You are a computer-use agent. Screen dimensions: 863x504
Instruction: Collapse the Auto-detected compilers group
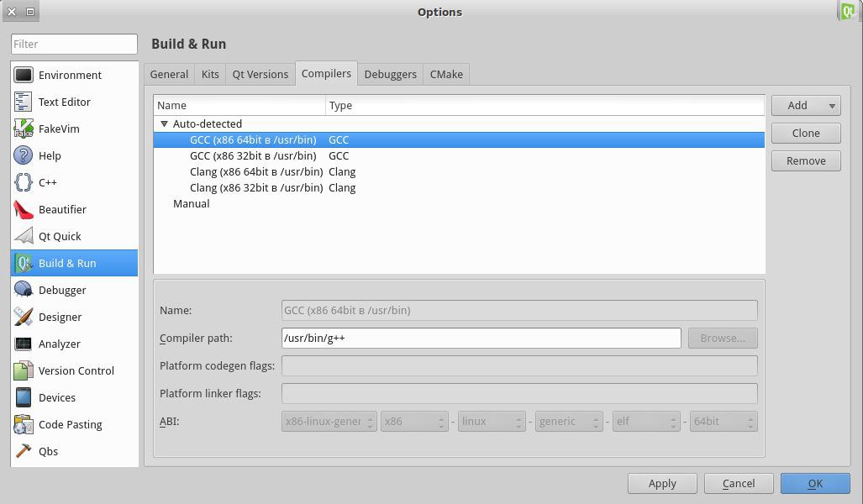coord(164,123)
